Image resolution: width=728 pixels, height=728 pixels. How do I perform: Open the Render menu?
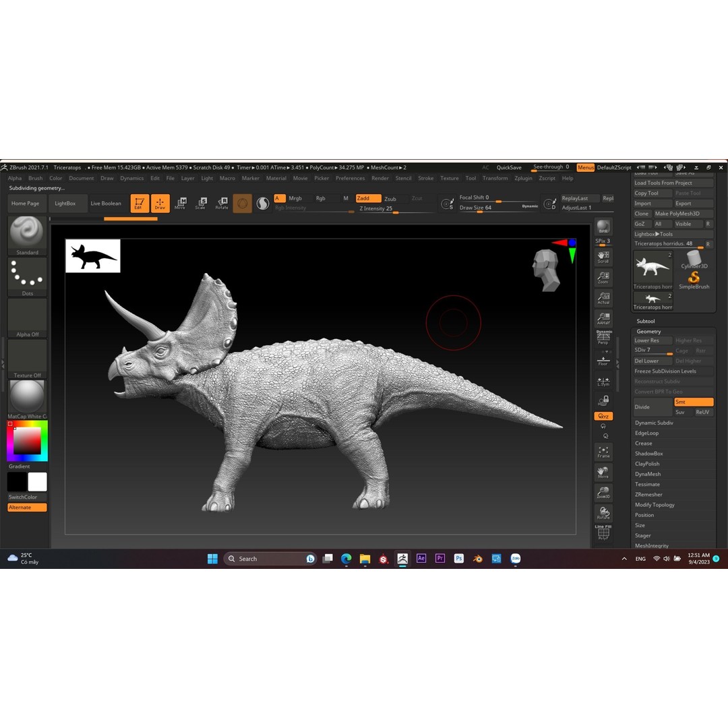pyautogui.click(x=380, y=178)
